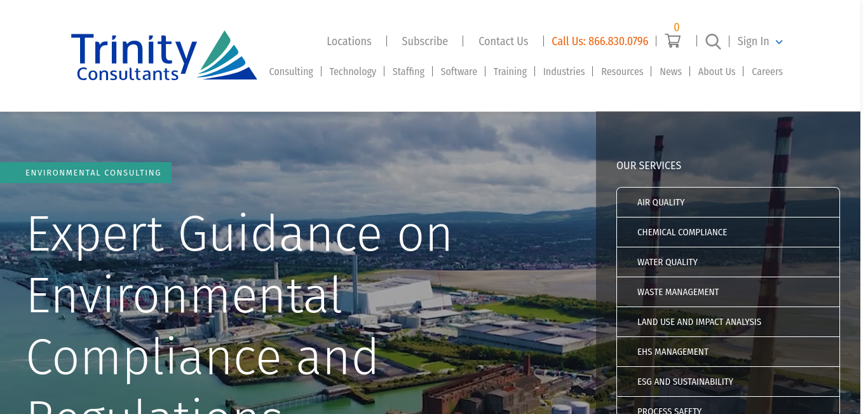
Task: Open the Software menu
Action: click(x=459, y=71)
